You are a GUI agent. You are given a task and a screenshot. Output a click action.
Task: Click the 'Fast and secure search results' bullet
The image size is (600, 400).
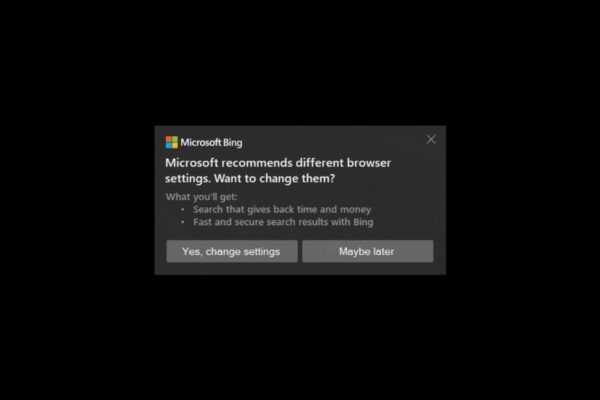283,222
